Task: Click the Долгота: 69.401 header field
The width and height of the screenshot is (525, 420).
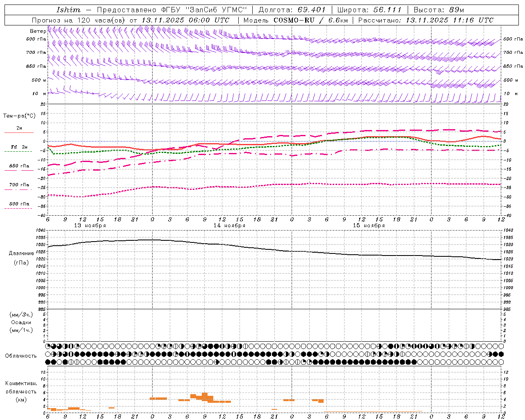Action: click(292, 10)
